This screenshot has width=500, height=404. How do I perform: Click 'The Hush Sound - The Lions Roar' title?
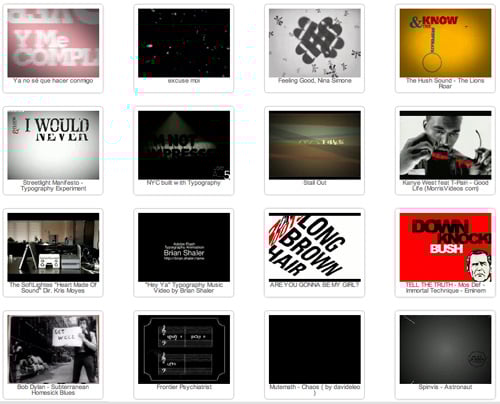click(x=445, y=83)
